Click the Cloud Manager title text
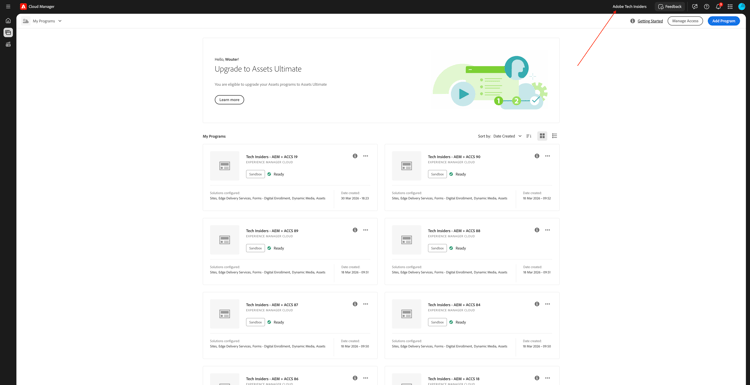Screen dimensions: 750x385 click(x=42, y=7)
